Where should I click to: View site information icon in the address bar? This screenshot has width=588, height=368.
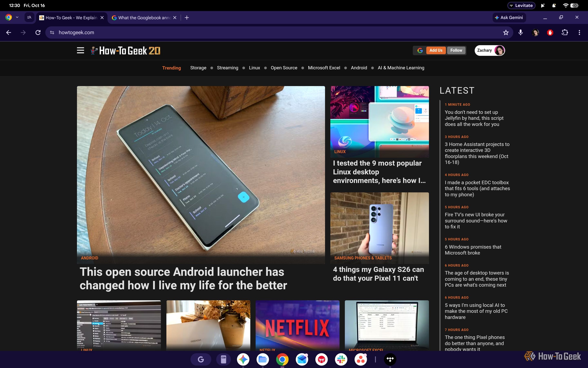pyautogui.click(x=52, y=32)
